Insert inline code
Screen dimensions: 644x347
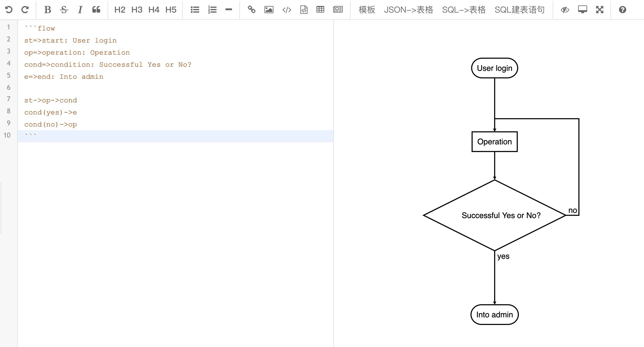287,10
